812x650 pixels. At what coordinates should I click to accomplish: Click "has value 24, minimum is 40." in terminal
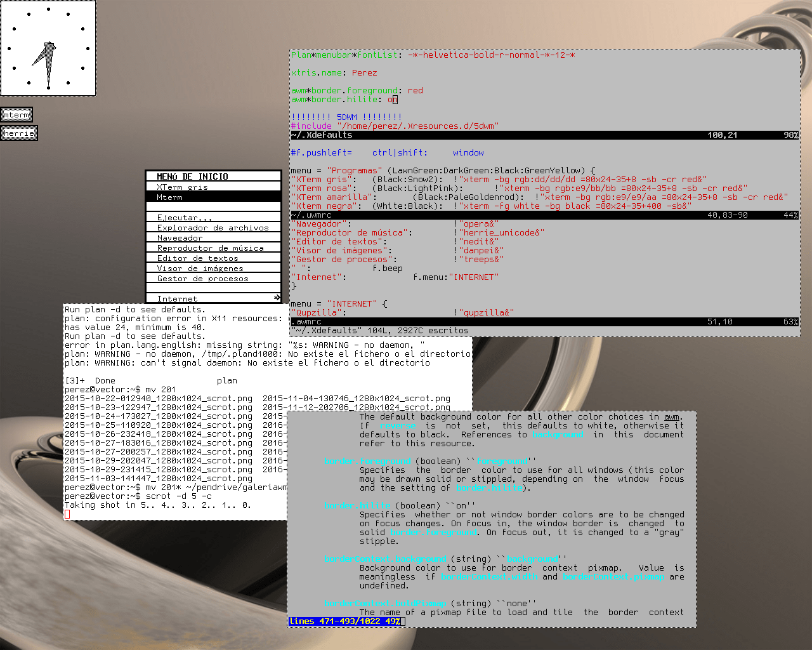pos(134,328)
